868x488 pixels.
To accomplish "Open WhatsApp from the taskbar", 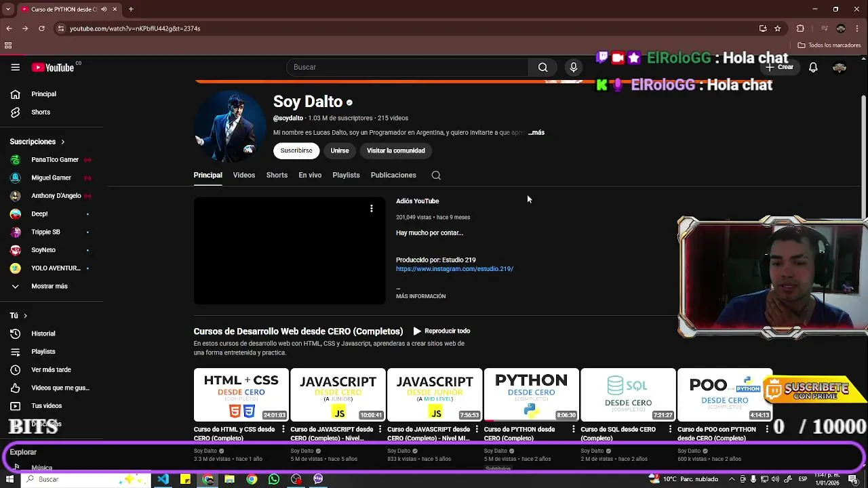I will click(x=274, y=479).
